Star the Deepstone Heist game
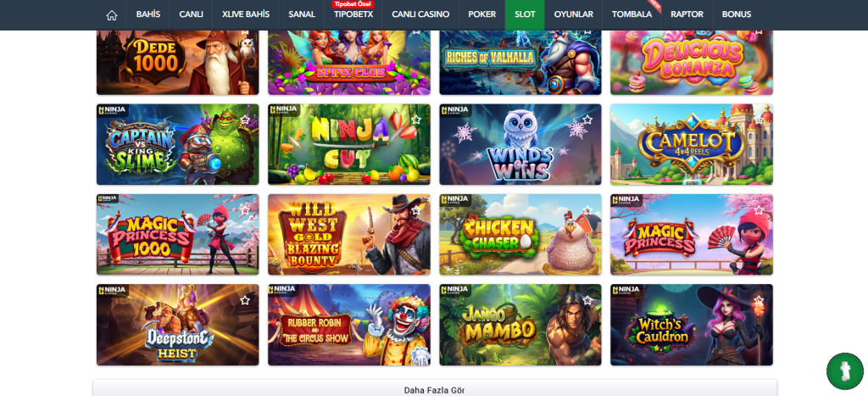Screen dimensions: 868x396 tap(245, 300)
